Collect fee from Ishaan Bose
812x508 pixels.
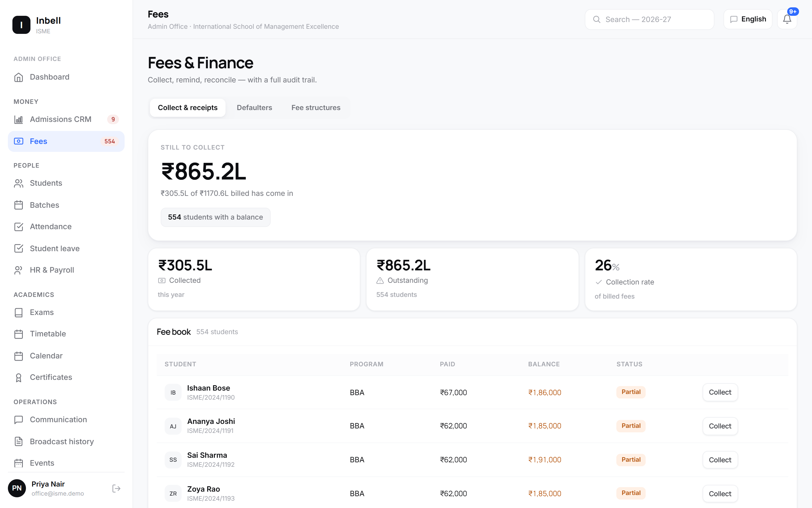coord(720,392)
